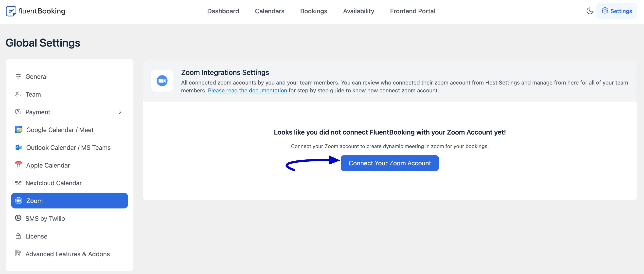
Task: Open Frontend Portal page
Action: [412, 11]
